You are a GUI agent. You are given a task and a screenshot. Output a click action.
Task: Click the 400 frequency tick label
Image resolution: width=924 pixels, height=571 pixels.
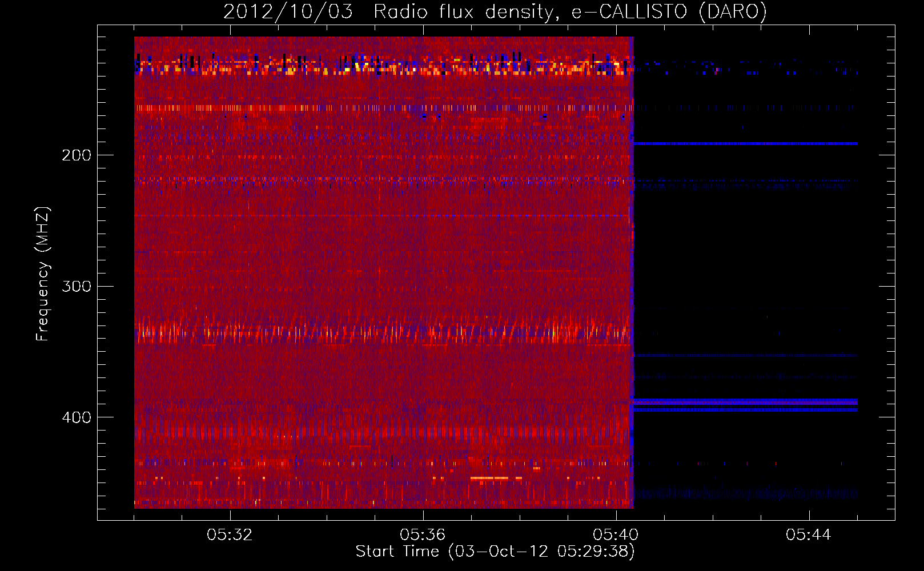77,417
